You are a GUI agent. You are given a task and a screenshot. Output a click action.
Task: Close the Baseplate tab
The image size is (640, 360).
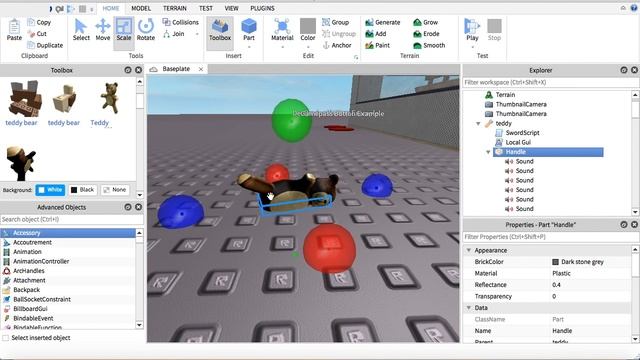tap(201, 69)
